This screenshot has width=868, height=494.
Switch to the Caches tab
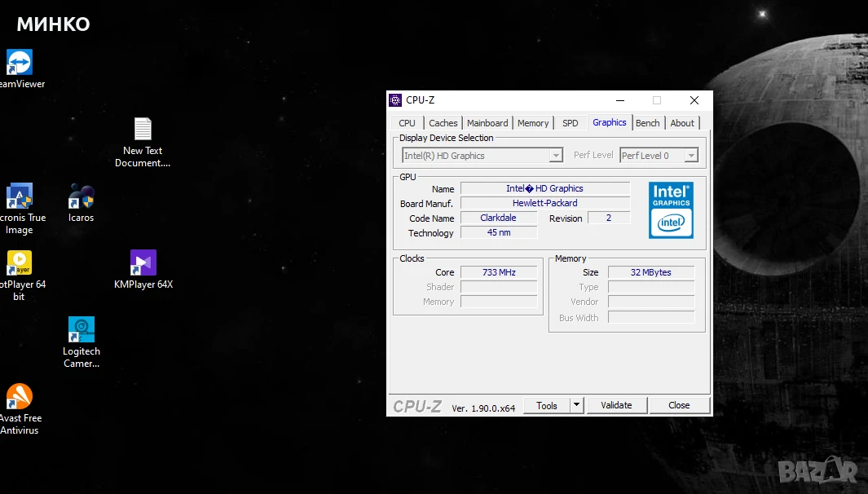[x=443, y=123]
